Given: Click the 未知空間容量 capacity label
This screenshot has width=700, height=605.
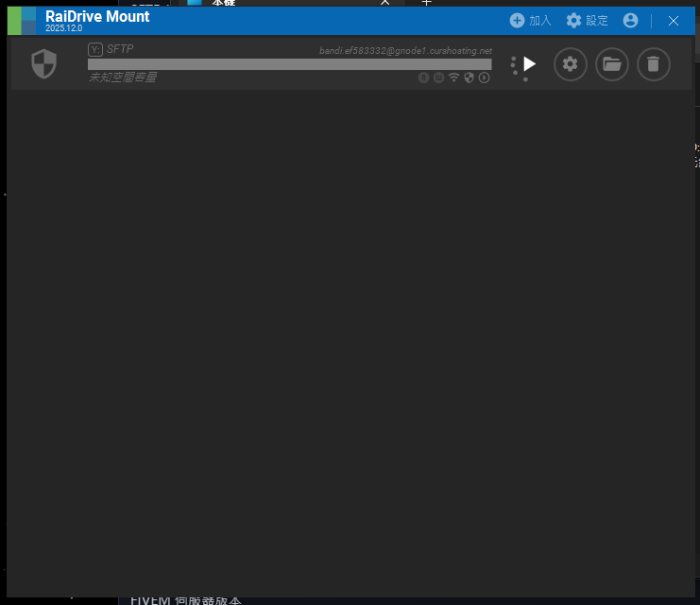Looking at the screenshot, I should click(123, 78).
